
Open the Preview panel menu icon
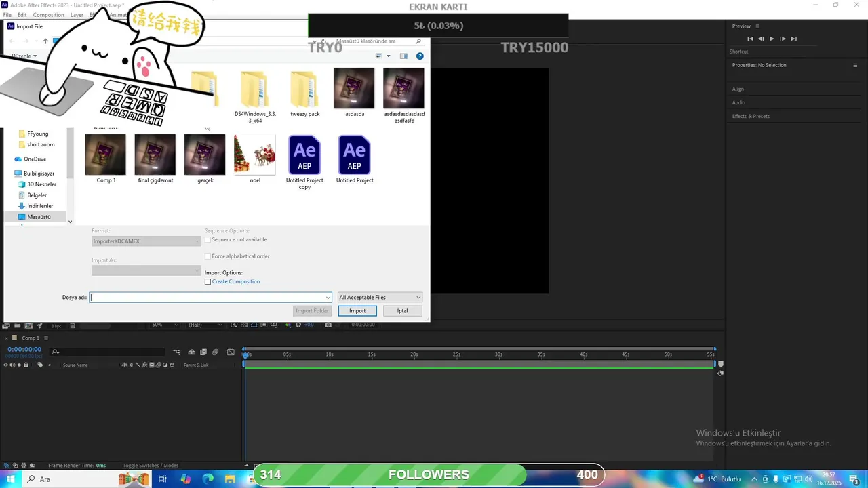tap(757, 26)
